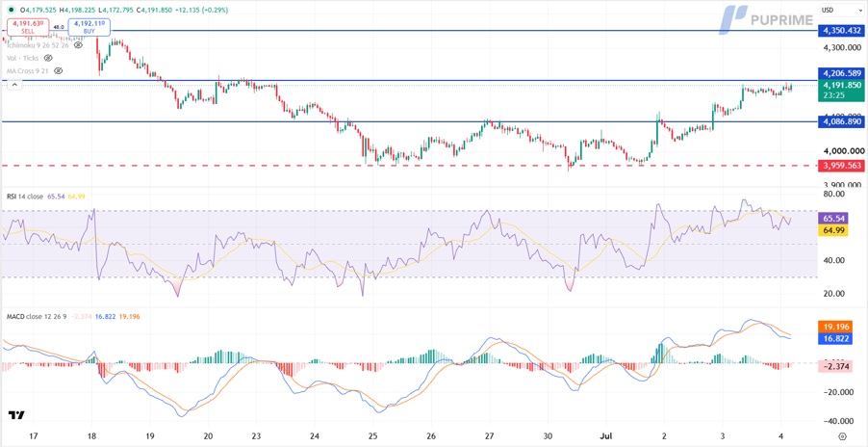Screen dimensions: 868x447
Task: Click the RSI 14 close legend label
Action: [25, 197]
